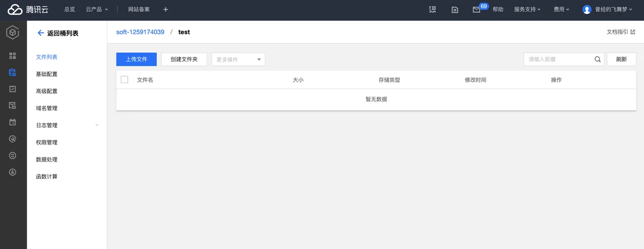Image resolution: width=644 pixels, height=249 pixels.
Task: Go to 总览 in the top navigation
Action: [x=70, y=10]
